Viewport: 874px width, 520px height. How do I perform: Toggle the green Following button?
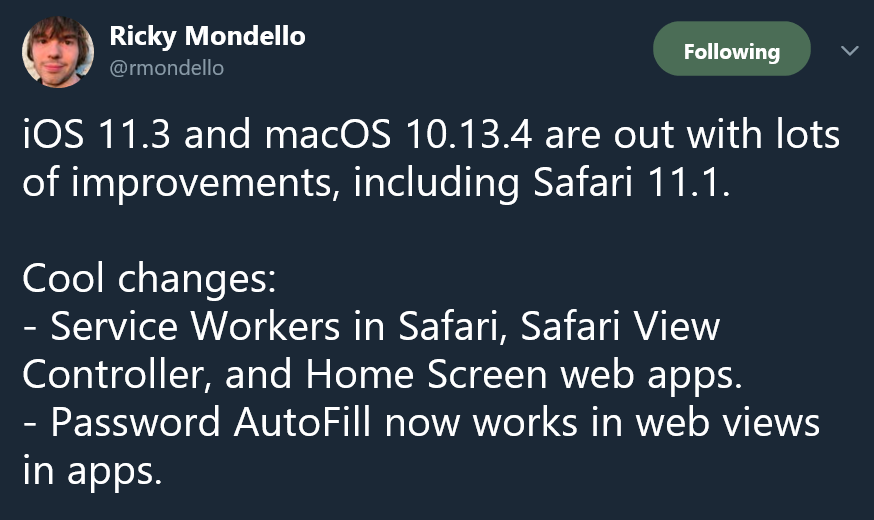pyautogui.click(x=731, y=49)
